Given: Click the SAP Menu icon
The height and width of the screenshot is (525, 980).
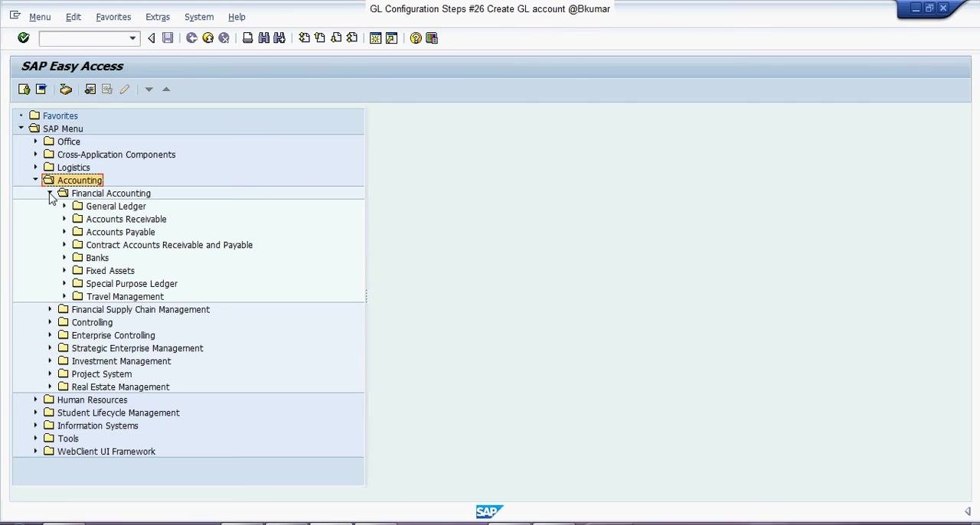Looking at the screenshot, I should (x=41, y=90).
